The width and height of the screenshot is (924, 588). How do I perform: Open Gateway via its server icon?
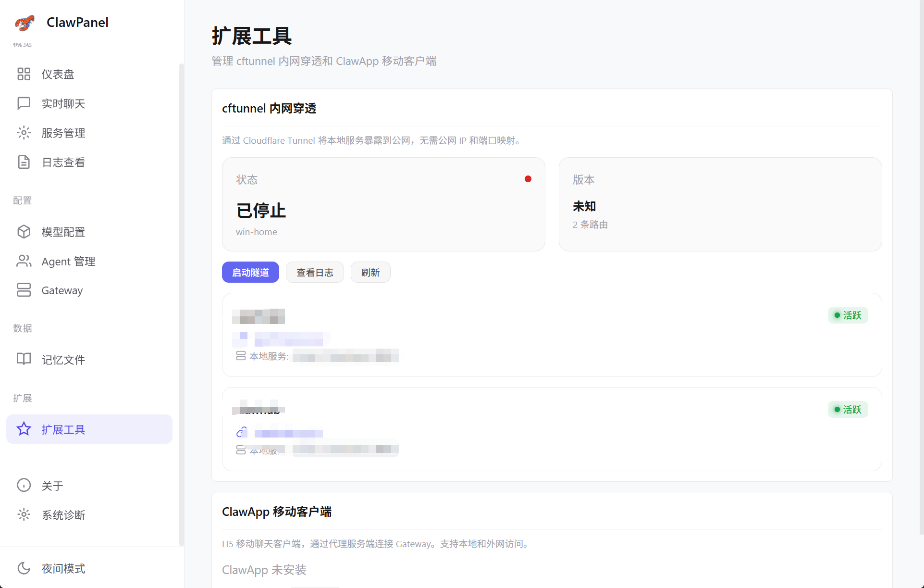click(24, 290)
